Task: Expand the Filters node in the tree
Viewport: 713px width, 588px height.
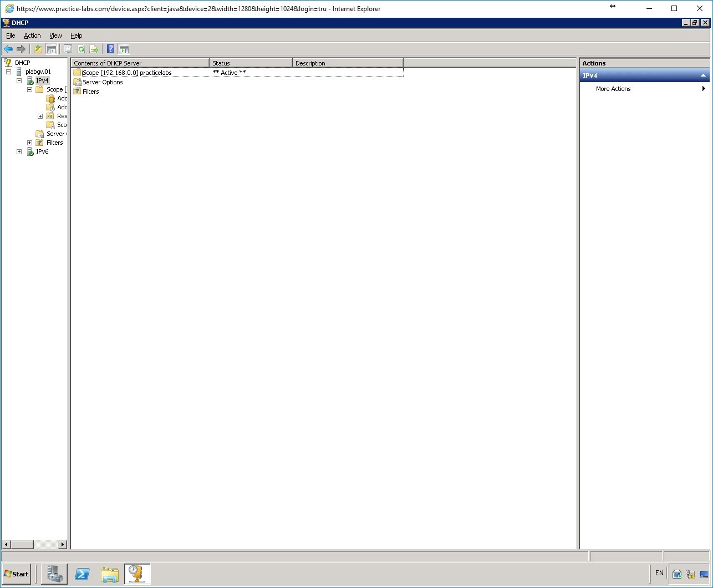Action: [x=29, y=143]
